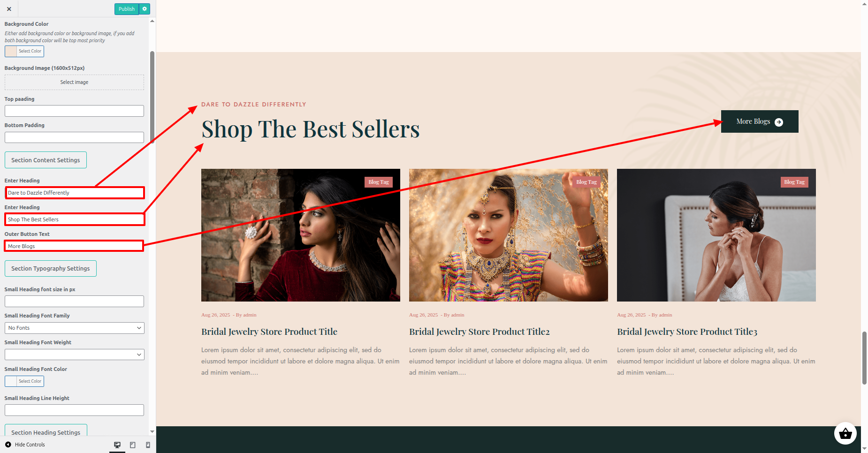868x453 pixels.
Task: Open publish settings gear icon
Action: pyautogui.click(x=145, y=9)
